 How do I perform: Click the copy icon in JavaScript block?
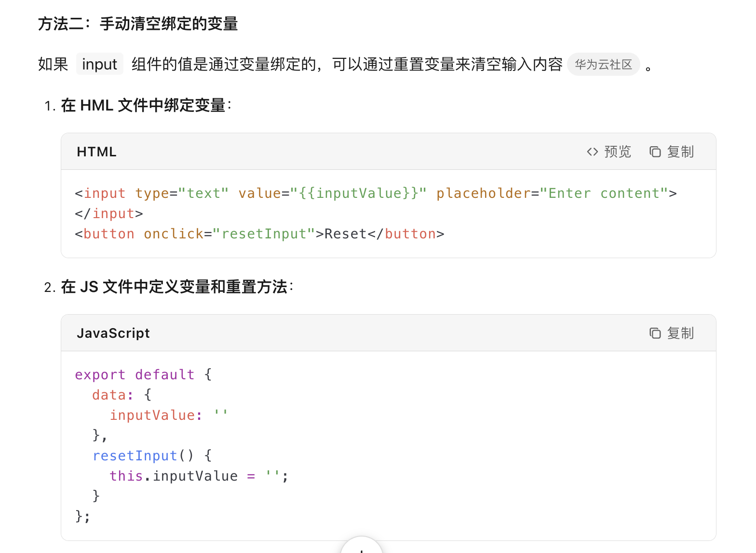655,333
